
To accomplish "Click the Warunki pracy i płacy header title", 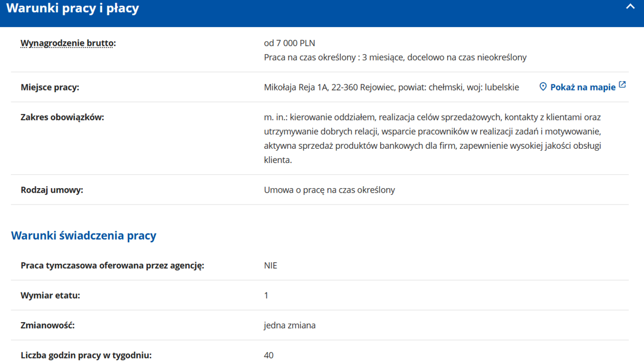I will (73, 9).
